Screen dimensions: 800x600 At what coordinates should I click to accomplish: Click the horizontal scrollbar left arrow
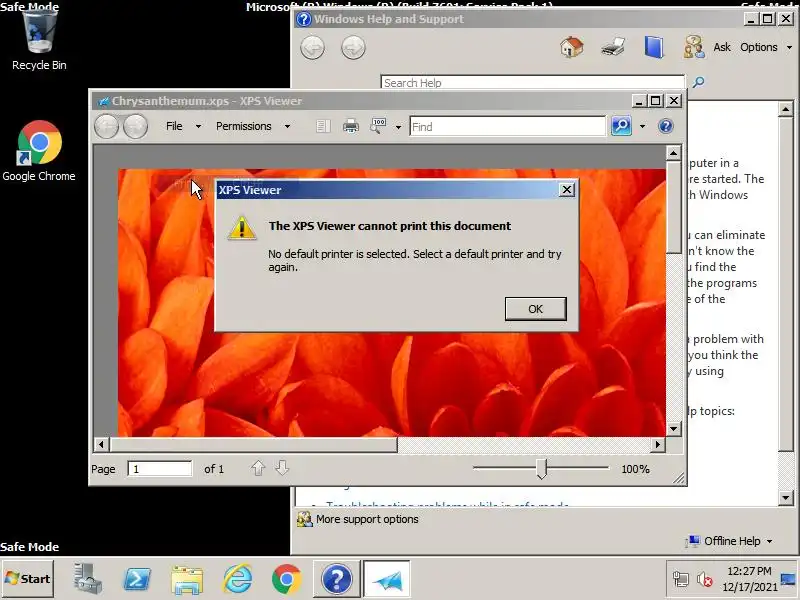[x=101, y=444]
